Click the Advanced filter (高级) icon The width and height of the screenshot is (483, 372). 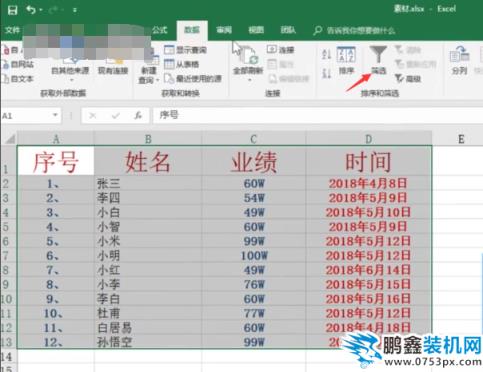[x=399, y=78]
